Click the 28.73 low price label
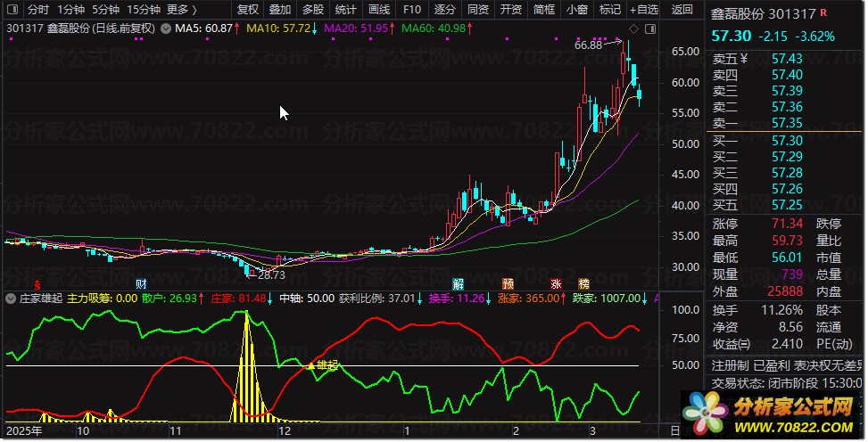The width and height of the screenshot is (868, 442). click(271, 275)
